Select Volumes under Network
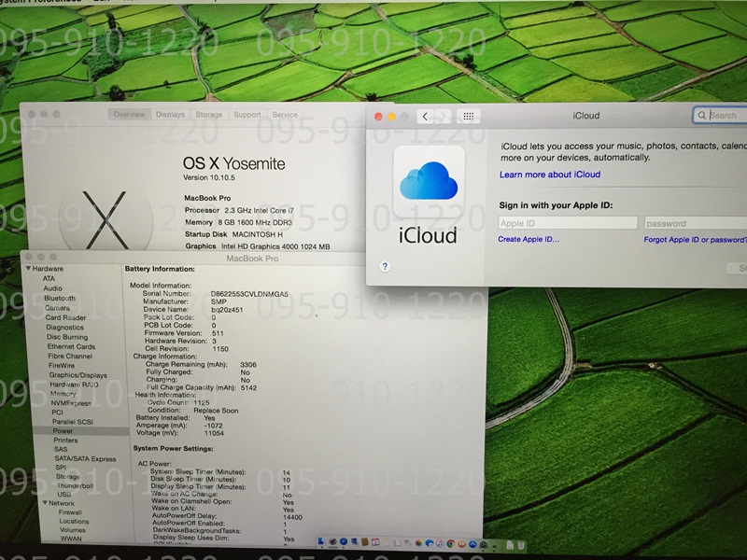Screen dimensions: 747x560 73,530
